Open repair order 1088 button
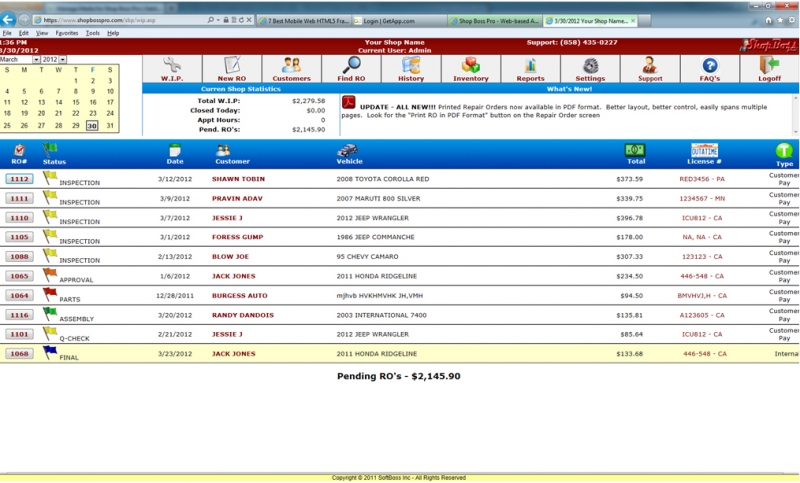Viewport: 800px width, 483px height. pyautogui.click(x=19, y=257)
